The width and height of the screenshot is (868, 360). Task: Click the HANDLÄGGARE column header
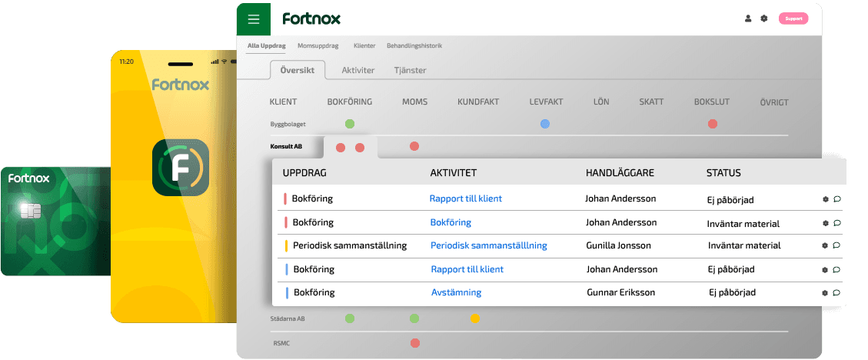(x=620, y=173)
